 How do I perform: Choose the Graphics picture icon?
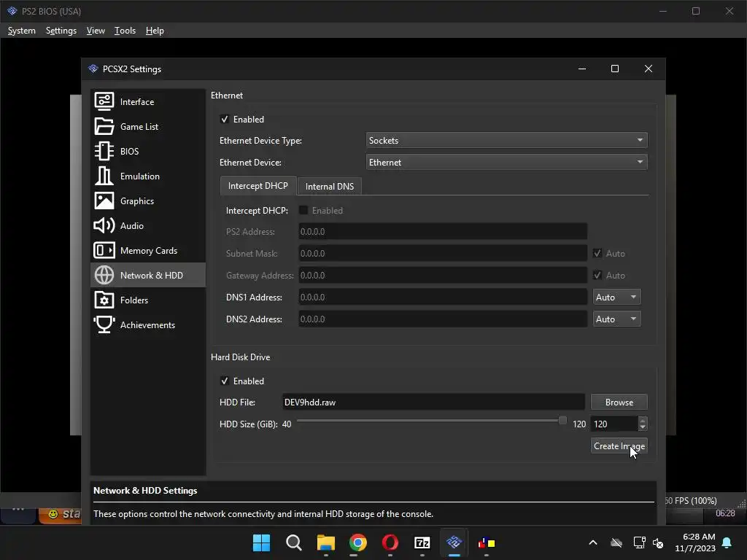click(x=104, y=201)
